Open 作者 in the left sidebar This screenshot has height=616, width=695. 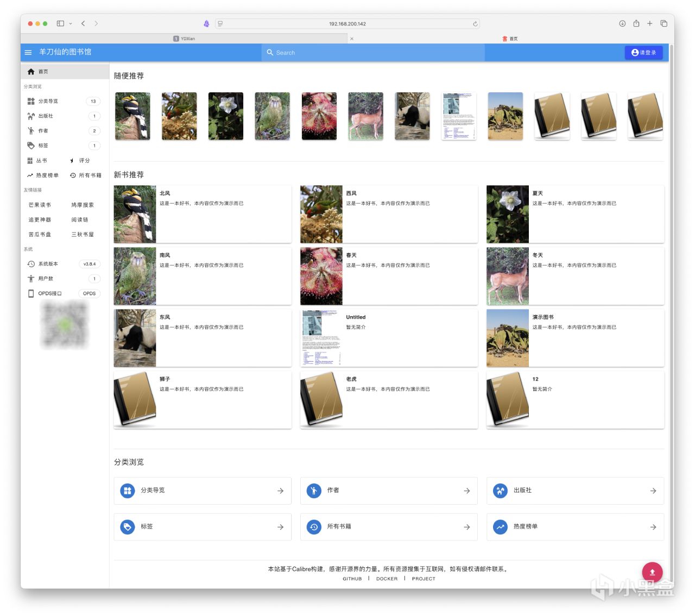click(65, 130)
